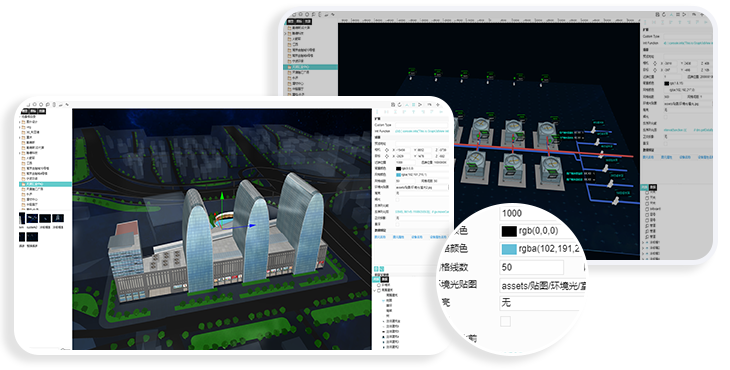Open the black rgb(0,0,0) color swatch
The height and width of the screenshot is (370, 730).
(x=508, y=231)
